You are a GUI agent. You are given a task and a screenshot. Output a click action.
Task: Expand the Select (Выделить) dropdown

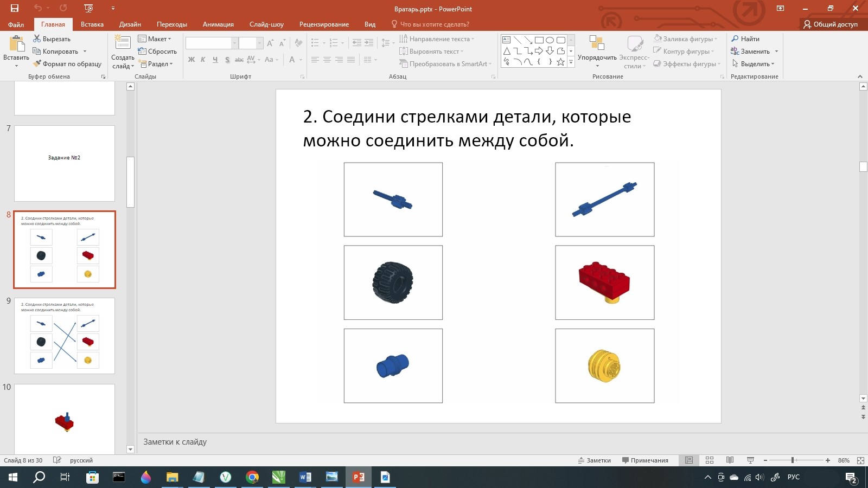tap(754, 64)
